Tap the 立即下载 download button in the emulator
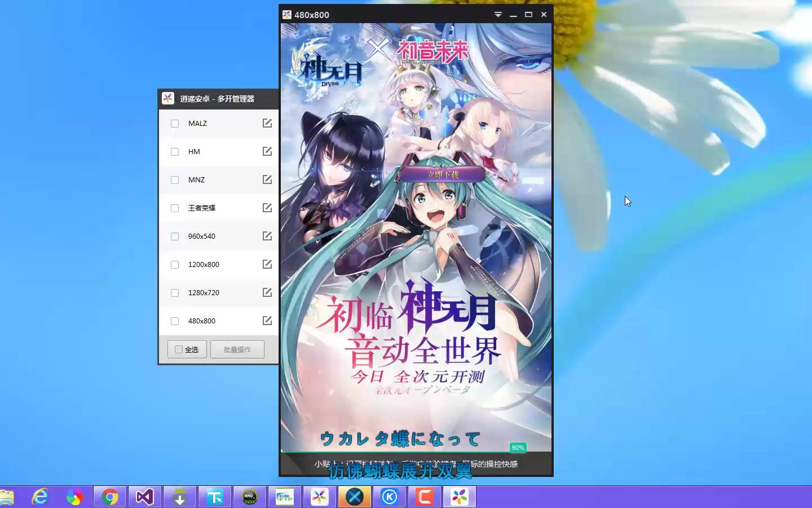This screenshot has height=508, width=812. (x=443, y=174)
